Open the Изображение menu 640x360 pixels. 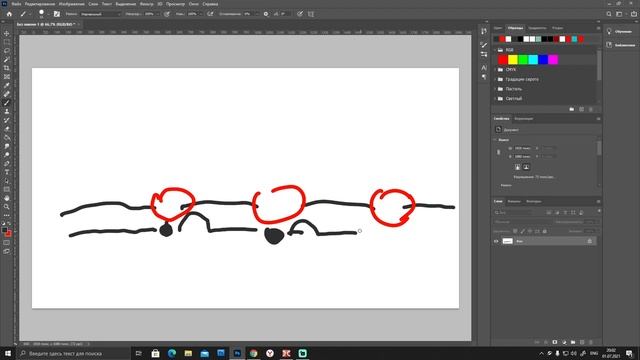[x=71, y=4]
